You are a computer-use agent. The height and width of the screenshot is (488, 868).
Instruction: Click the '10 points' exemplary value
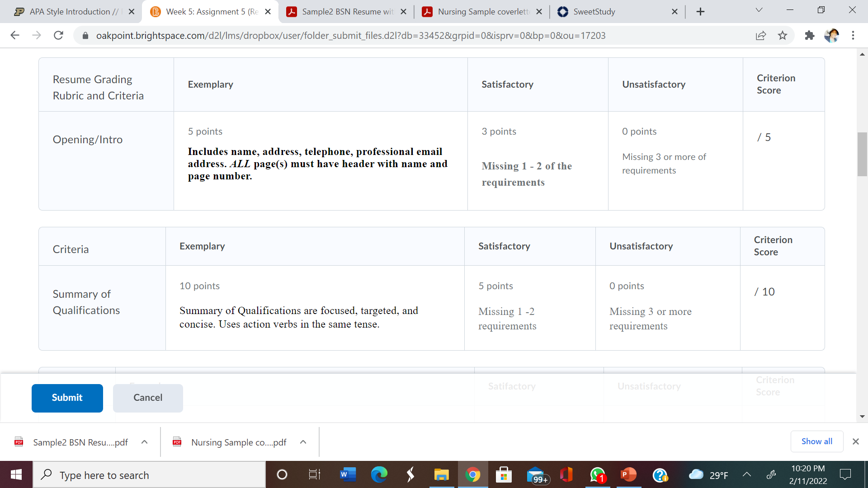click(199, 286)
